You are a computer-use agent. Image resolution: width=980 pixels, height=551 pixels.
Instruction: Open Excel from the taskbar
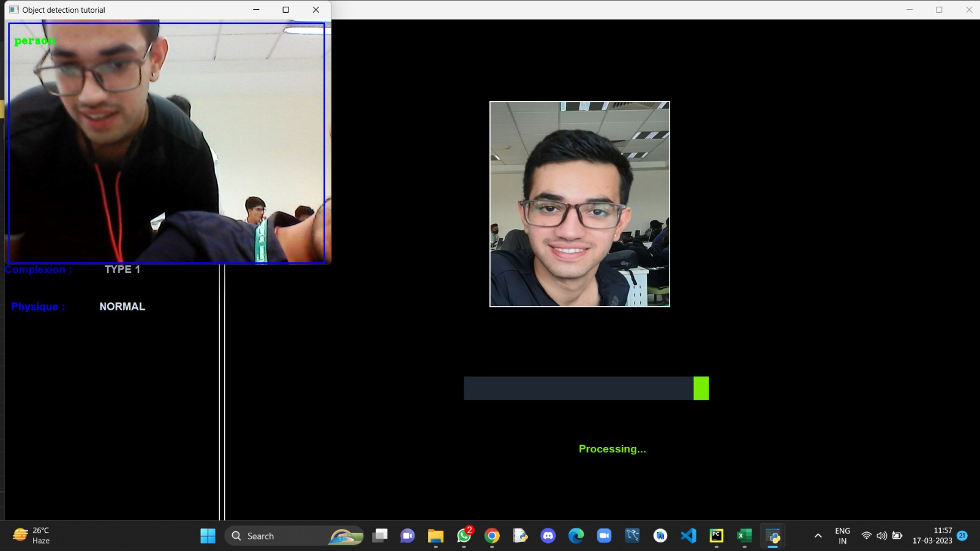(x=744, y=536)
